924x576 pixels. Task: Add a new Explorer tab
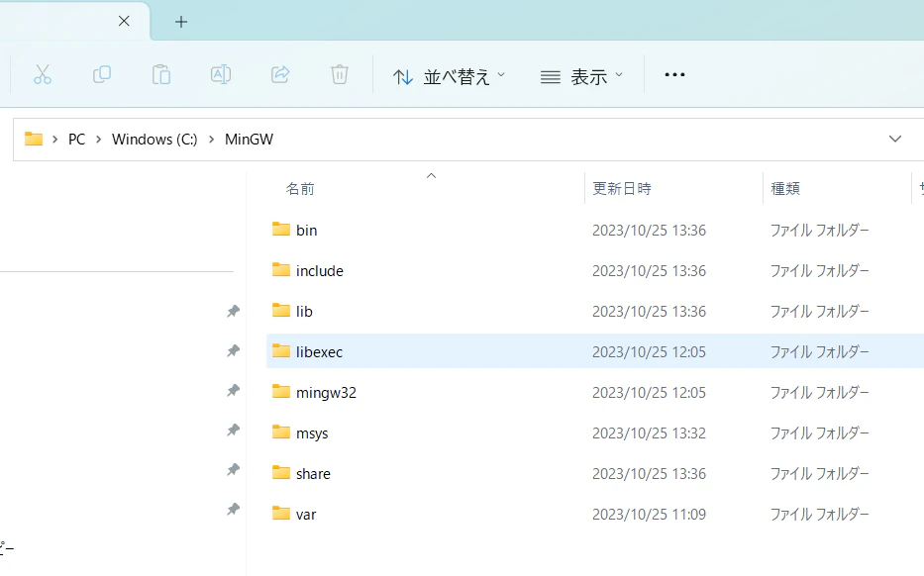coord(181,22)
